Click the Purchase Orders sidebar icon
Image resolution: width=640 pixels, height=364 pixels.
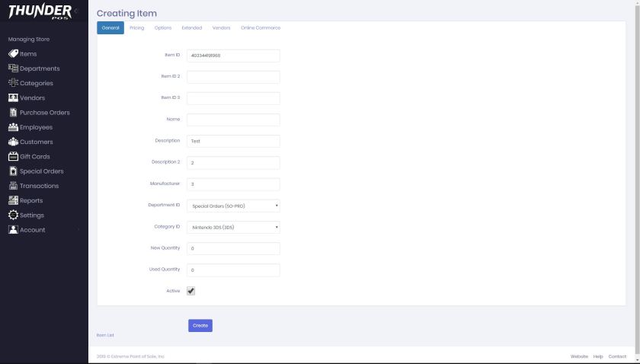(x=13, y=112)
